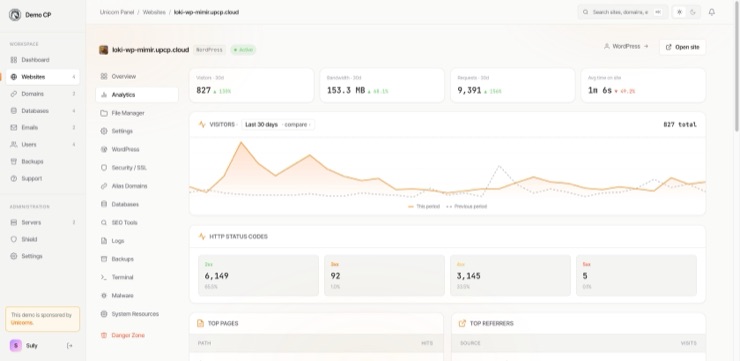Open the Last 30 days period dropdown
740x361 pixels.
point(261,125)
